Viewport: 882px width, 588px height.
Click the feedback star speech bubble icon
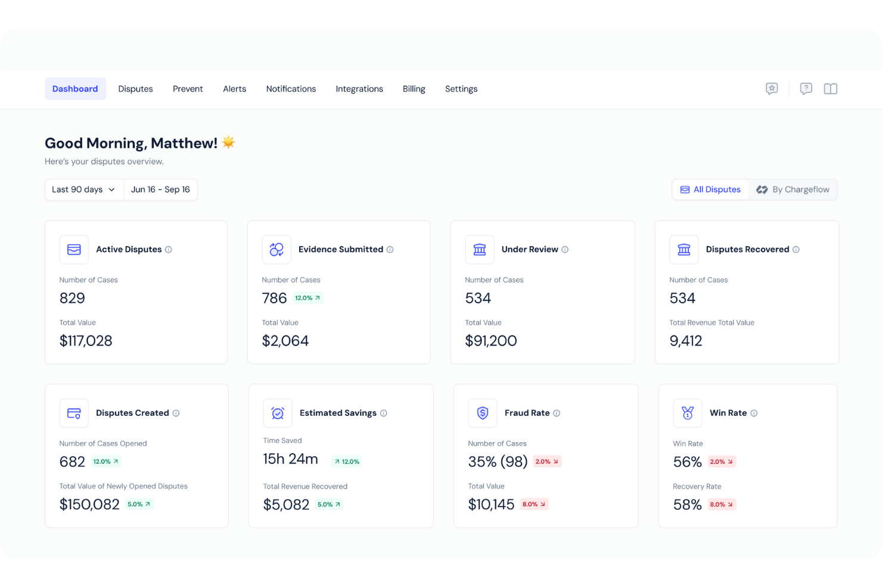[x=772, y=88]
